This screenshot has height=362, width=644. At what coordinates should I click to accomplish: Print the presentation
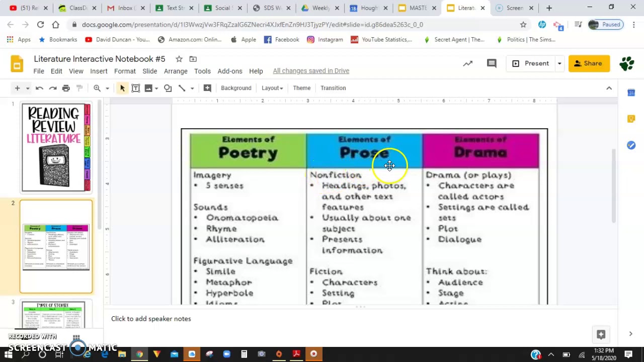pos(66,88)
